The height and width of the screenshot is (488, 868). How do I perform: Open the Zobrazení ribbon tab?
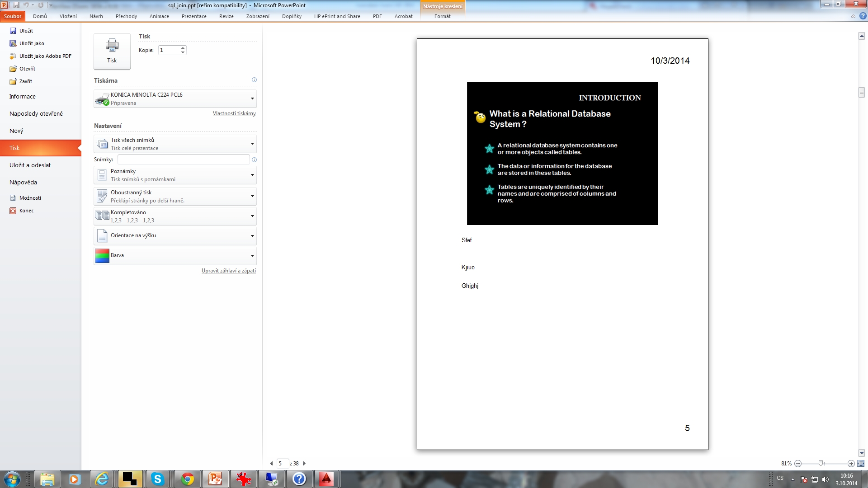point(258,16)
